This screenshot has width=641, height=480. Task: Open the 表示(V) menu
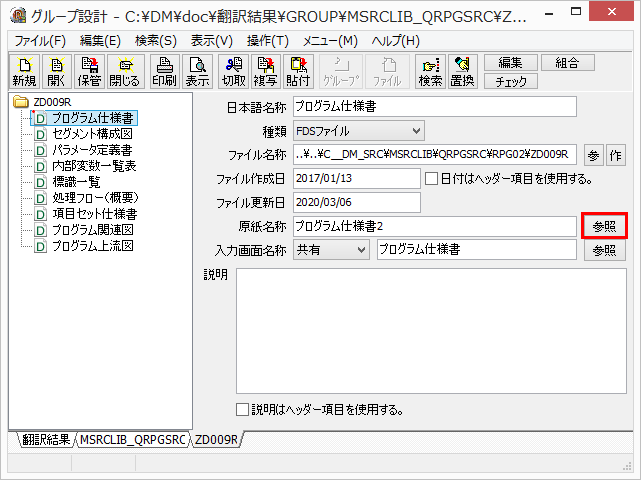pos(211,41)
